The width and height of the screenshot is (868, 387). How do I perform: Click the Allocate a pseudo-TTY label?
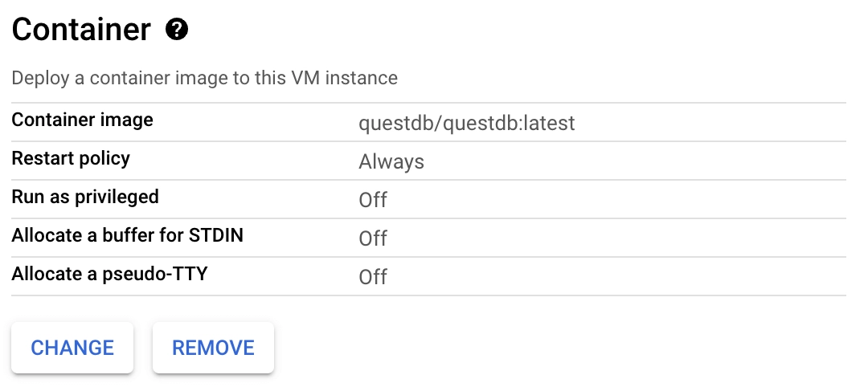tap(109, 274)
